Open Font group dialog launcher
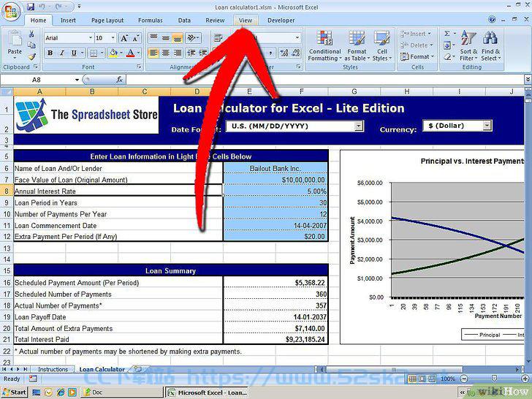532x399 pixels. click(x=139, y=66)
